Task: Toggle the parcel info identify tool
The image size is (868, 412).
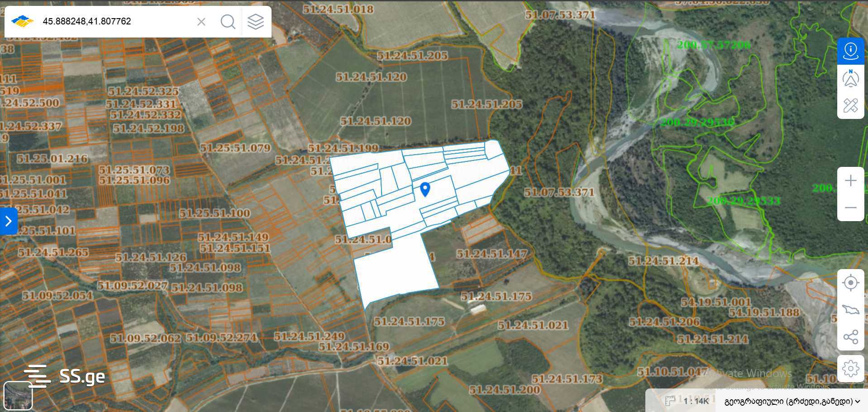Action: click(x=850, y=51)
